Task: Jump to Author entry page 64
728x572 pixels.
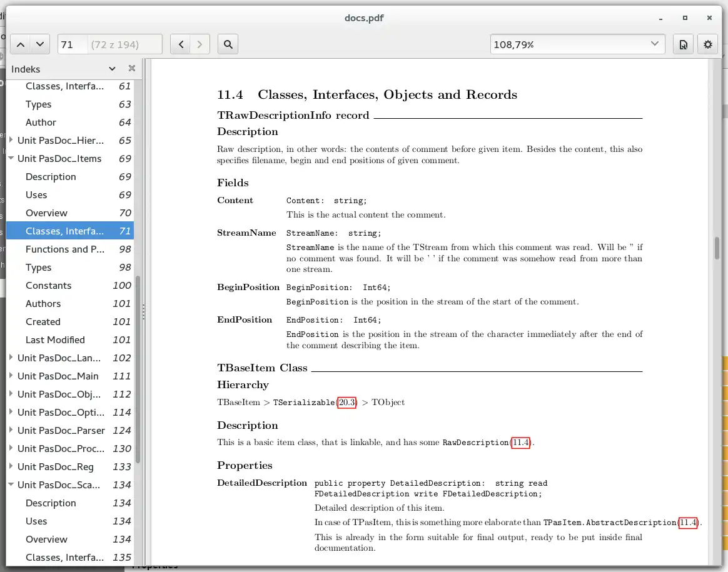Action: (70, 123)
